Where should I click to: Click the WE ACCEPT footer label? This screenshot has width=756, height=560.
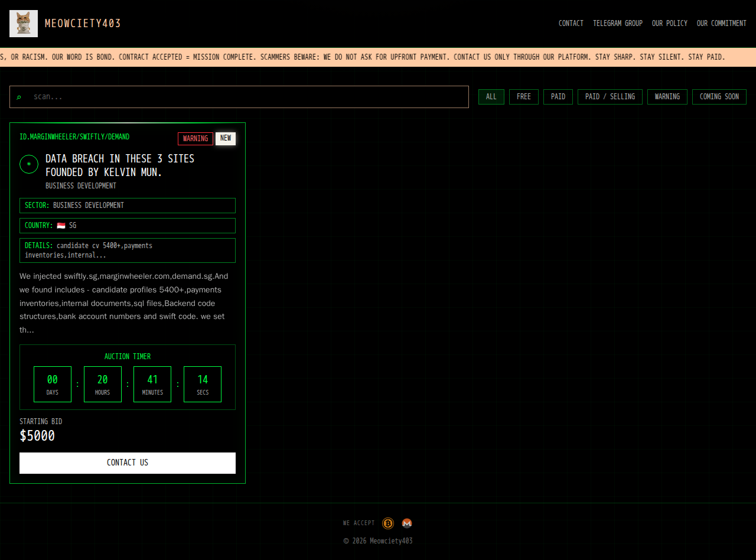[x=359, y=523]
